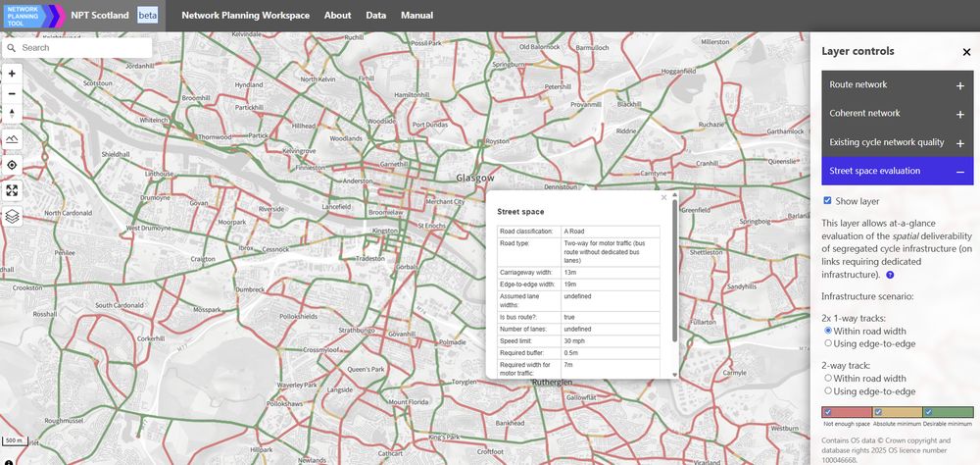Close the Layer controls panel

click(x=966, y=52)
